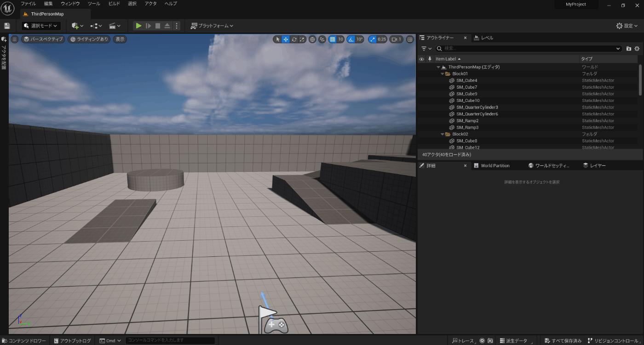Open the リビジョンコントロール revision control menu

pyautogui.click(x=613, y=341)
